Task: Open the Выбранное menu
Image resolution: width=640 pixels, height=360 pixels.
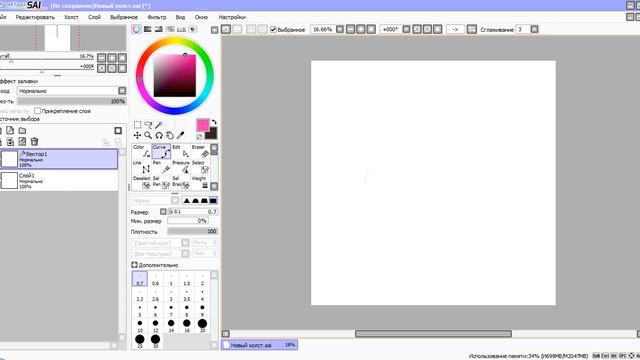Action: click(x=124, y=17)
